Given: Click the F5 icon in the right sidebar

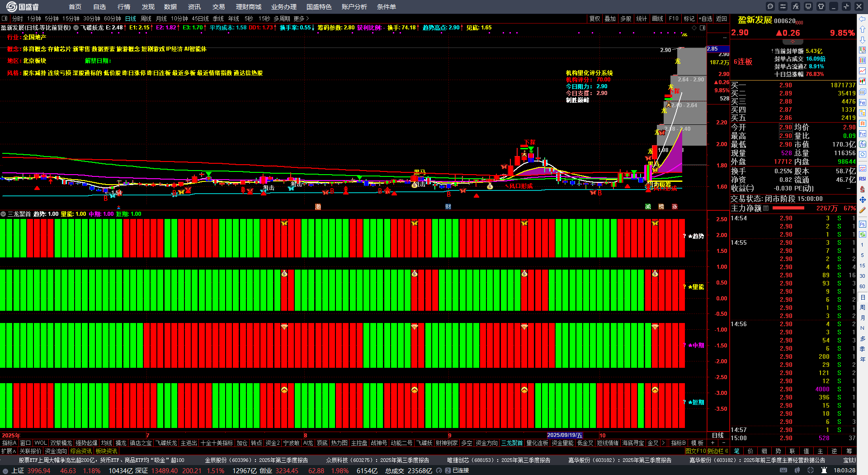Looking at the screenshot, I should [x=863, y=224].
